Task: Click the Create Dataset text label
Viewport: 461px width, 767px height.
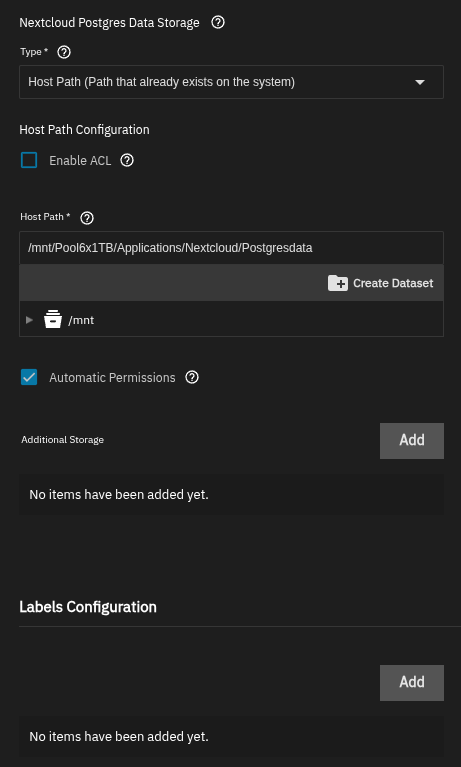Action: click(393, 283)
